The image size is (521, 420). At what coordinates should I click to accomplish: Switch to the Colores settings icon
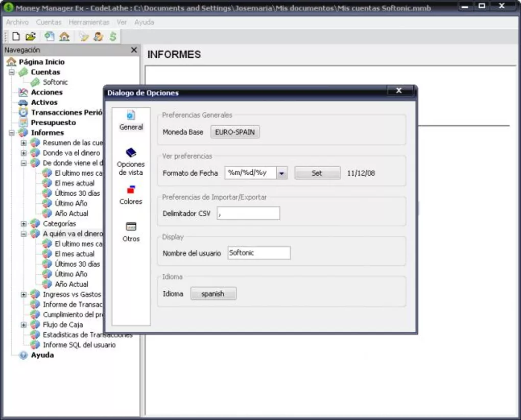point(131,190)
